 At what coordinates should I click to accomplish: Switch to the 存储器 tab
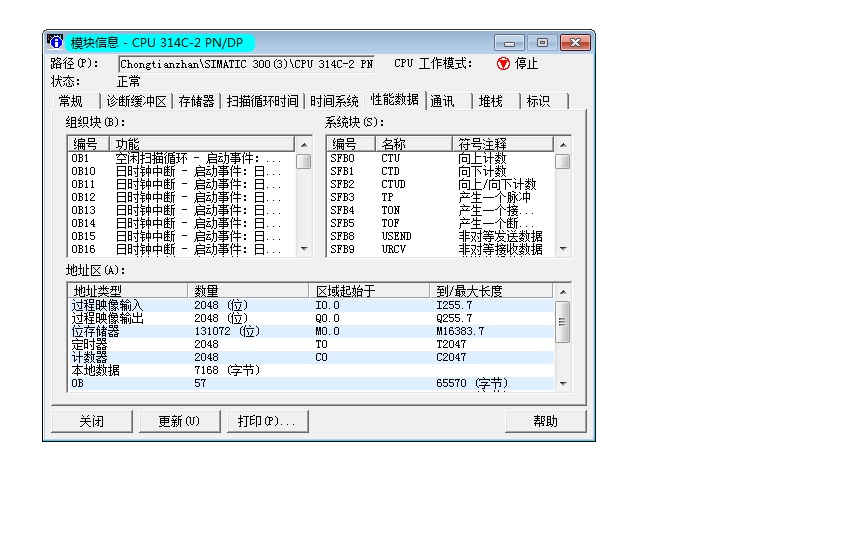coord(196,101)
